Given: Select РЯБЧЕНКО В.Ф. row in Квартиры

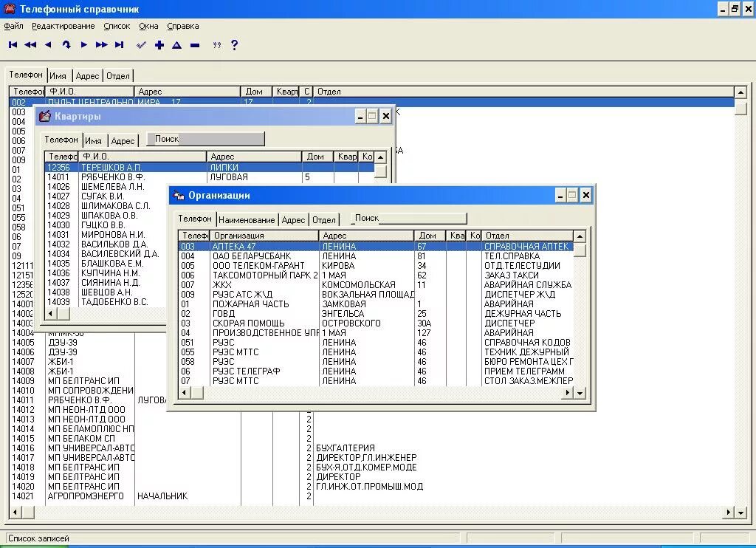Looking at the screenshot, I should 209,177.
